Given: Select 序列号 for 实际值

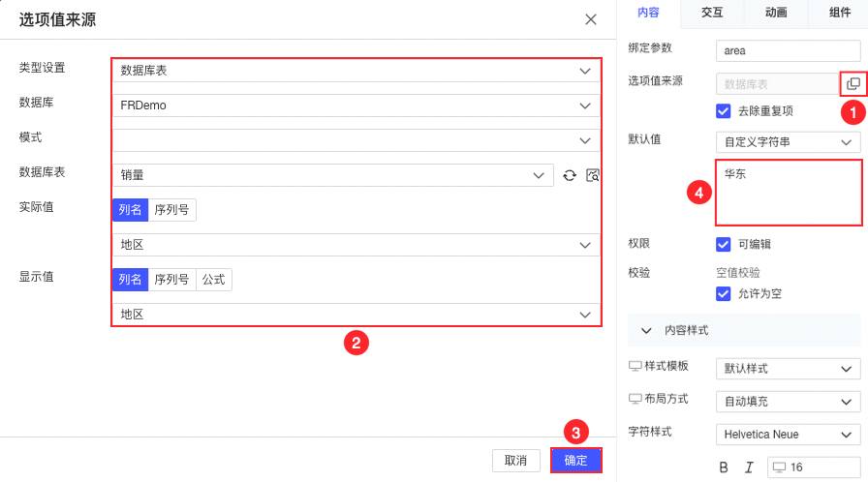Looking at the screenshot, I should (x=171, y=210).
